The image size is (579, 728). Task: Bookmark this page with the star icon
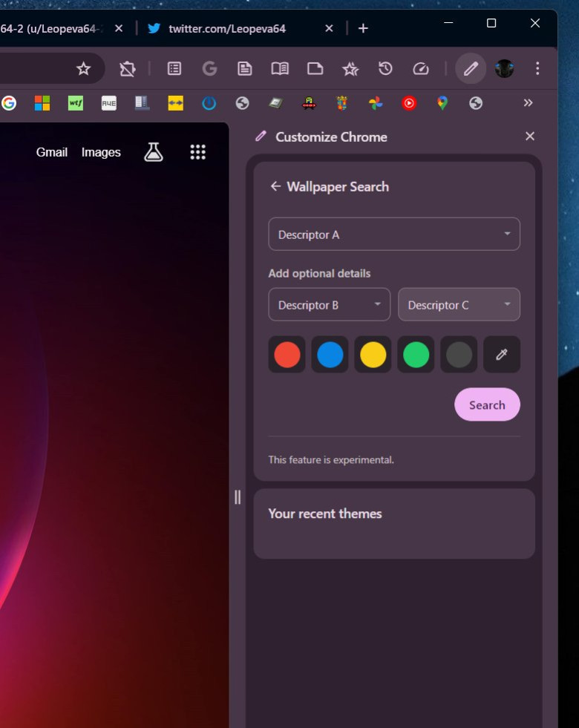pyautogui.click(x=83, y=69)
